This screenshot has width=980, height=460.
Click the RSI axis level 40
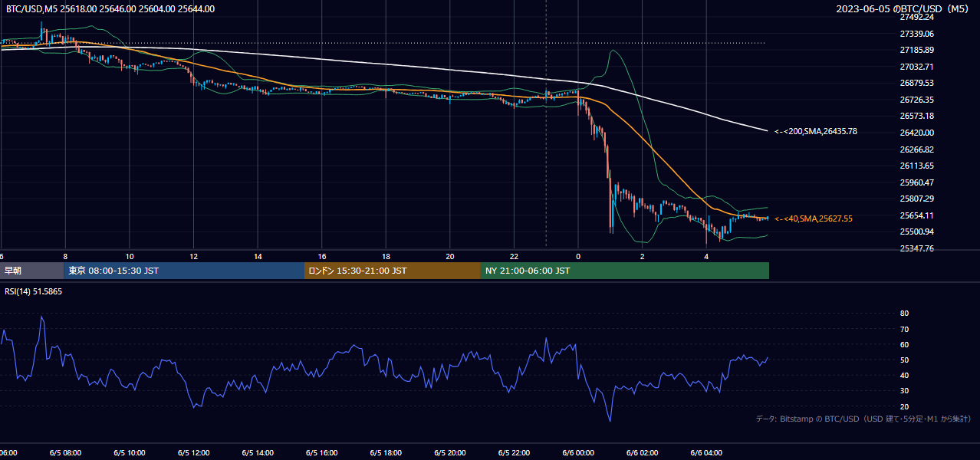click(x=905, y=375)
